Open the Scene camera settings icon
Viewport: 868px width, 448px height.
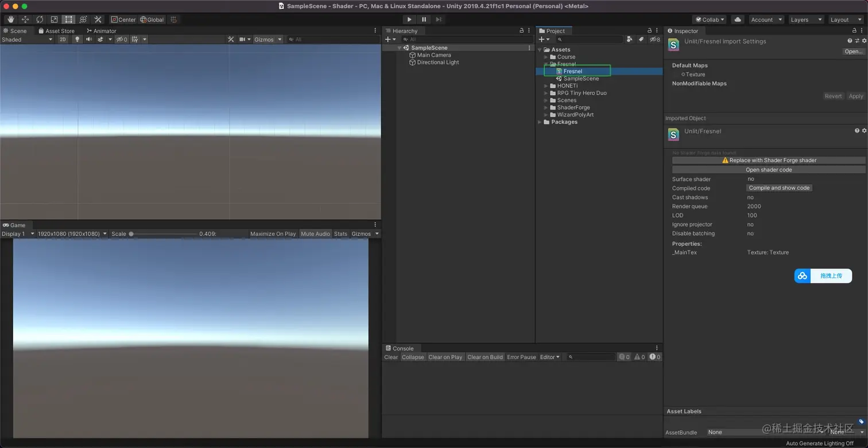click(242, 40)
